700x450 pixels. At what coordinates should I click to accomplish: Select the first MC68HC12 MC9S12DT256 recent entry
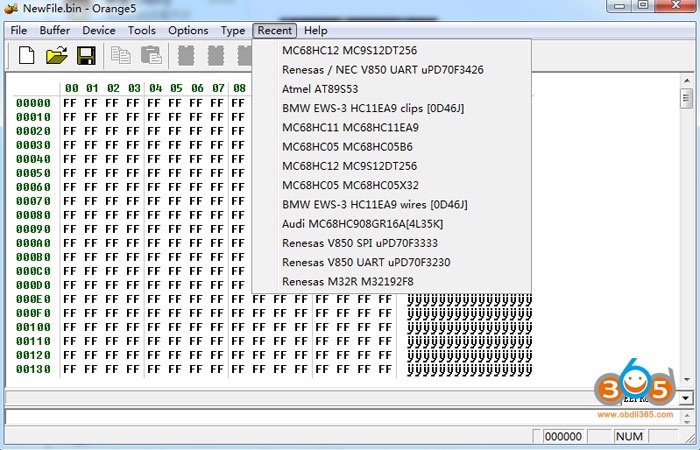click(392, 50)
